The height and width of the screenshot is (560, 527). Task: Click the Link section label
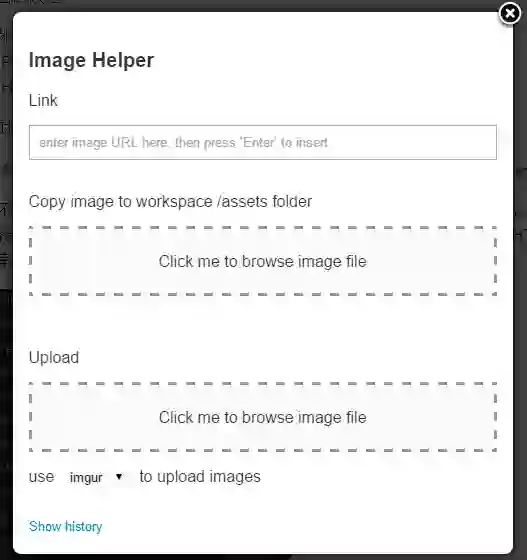[x=43, y=100]
